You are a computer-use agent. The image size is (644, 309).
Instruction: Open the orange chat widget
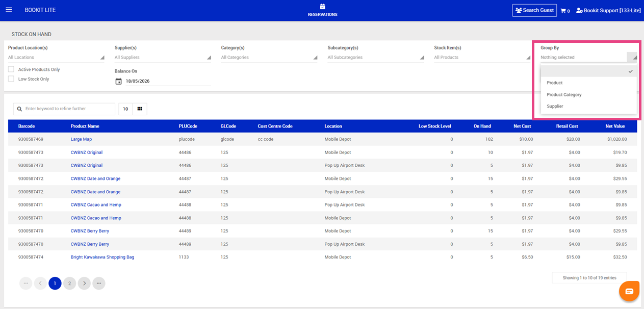(629, 291)
